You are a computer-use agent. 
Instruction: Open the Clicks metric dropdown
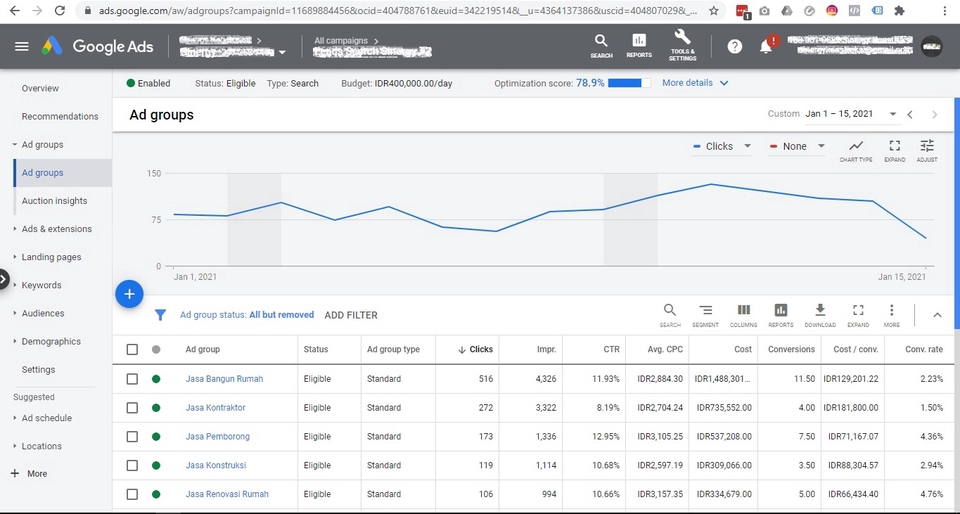(x=722, y=146)
